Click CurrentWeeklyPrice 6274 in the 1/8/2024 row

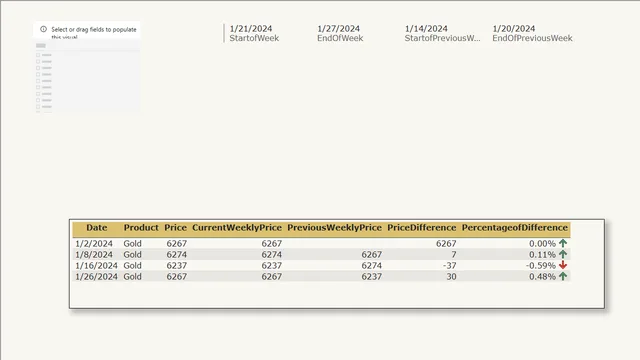(x=272, y=255)
